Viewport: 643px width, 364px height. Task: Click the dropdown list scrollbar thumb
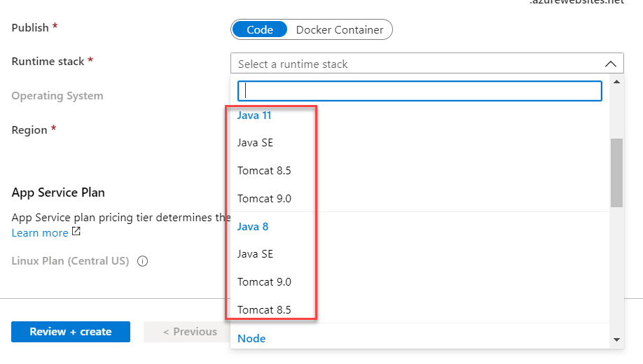coord(616,173)
